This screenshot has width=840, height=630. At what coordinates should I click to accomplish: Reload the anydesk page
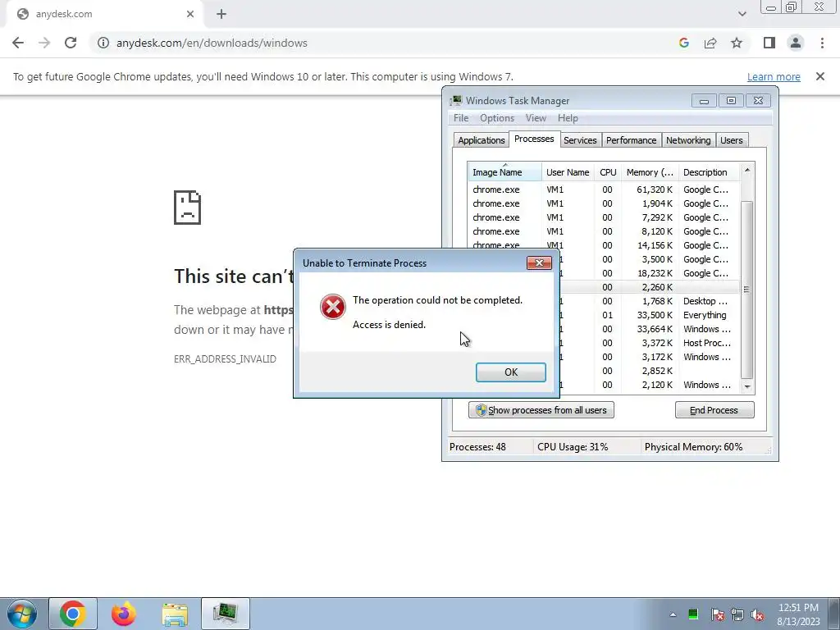pyautogui.click(x=71, y=43)
